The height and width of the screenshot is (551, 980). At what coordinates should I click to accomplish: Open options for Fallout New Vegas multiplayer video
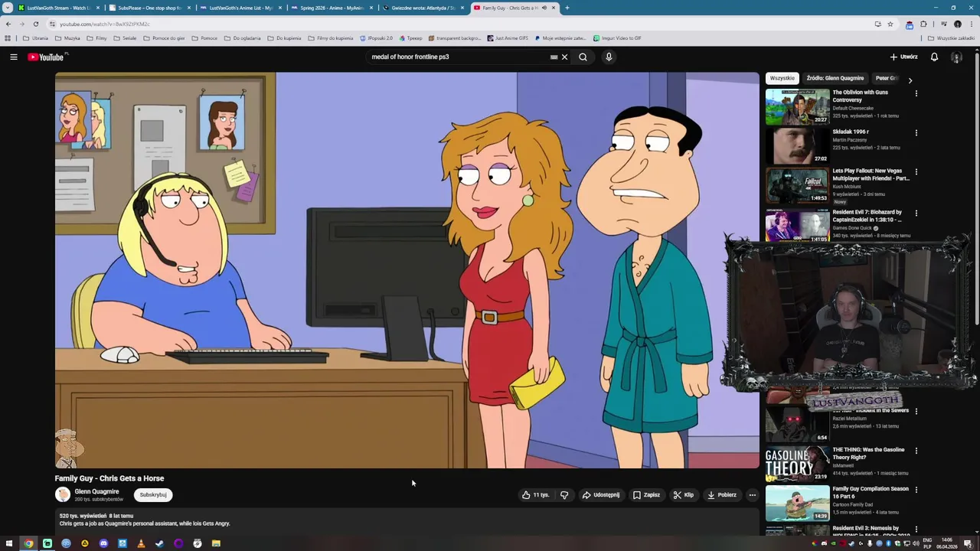pos(916,172)
